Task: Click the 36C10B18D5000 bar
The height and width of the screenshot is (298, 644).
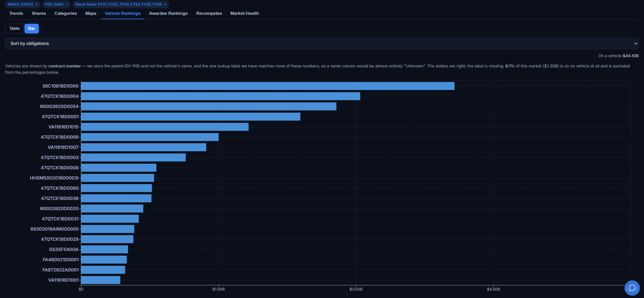Action: pyautogui.click(x=268, y=86)
